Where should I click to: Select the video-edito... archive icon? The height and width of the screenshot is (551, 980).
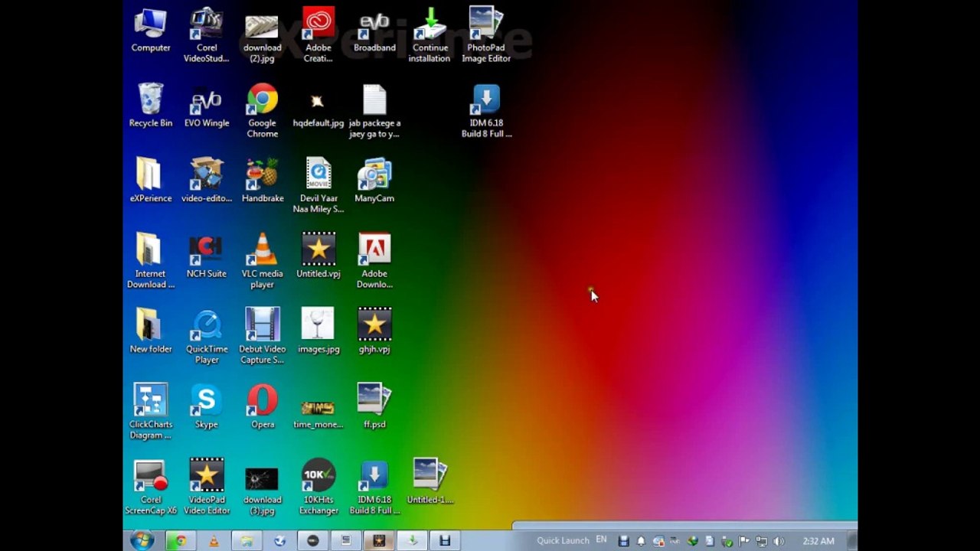206,181
